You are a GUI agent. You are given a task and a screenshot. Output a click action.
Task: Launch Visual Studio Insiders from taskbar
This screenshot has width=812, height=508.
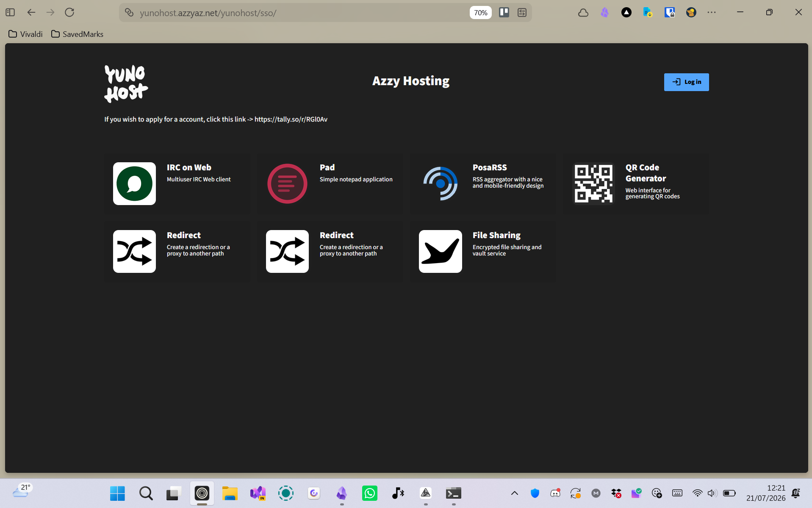(x=258, y=493)
